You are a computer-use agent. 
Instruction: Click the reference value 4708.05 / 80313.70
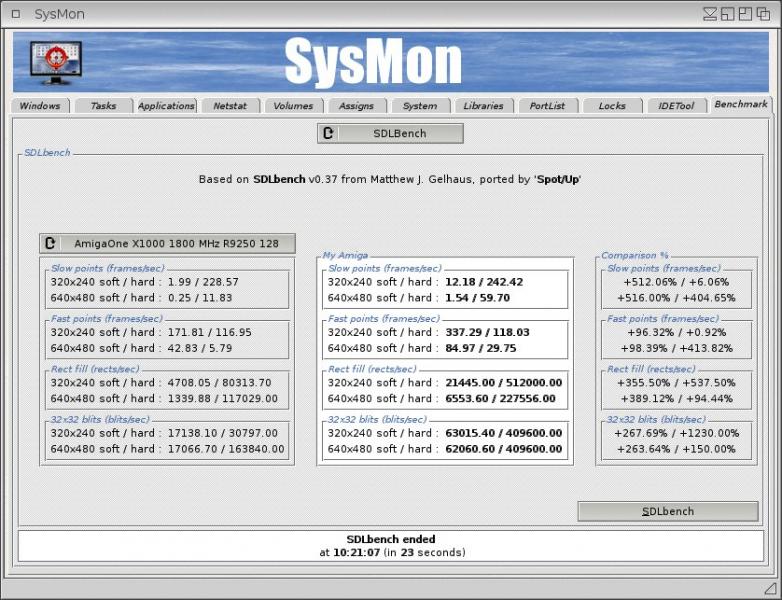(x=219, y=383)
